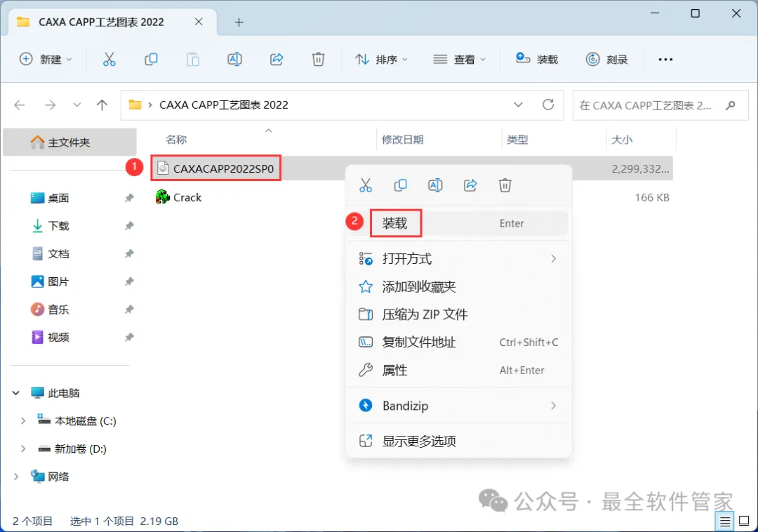
Task: Open the recent locations chevron
Action: (77, 105)
